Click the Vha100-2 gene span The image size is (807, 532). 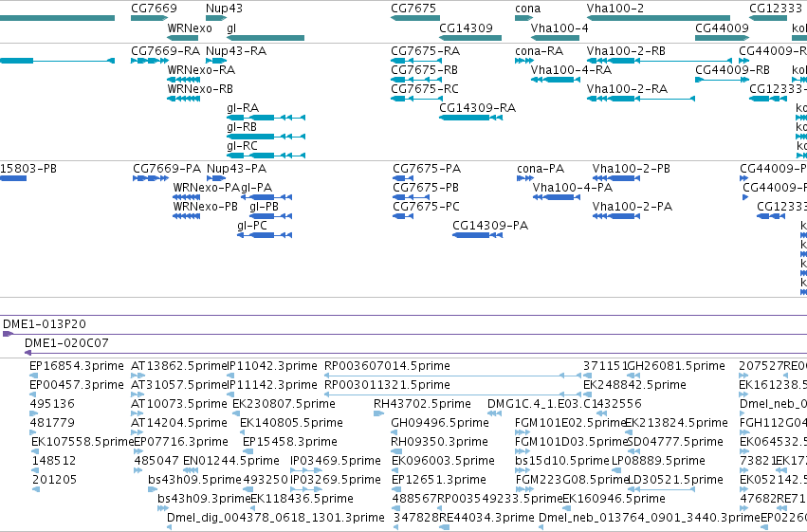tap(658, 18)
